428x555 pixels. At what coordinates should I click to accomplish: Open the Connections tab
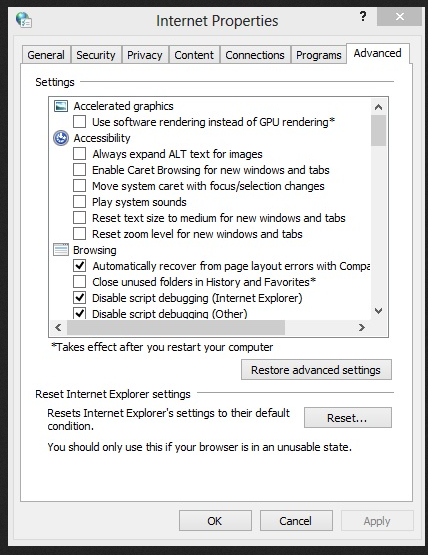pos(255,55)
